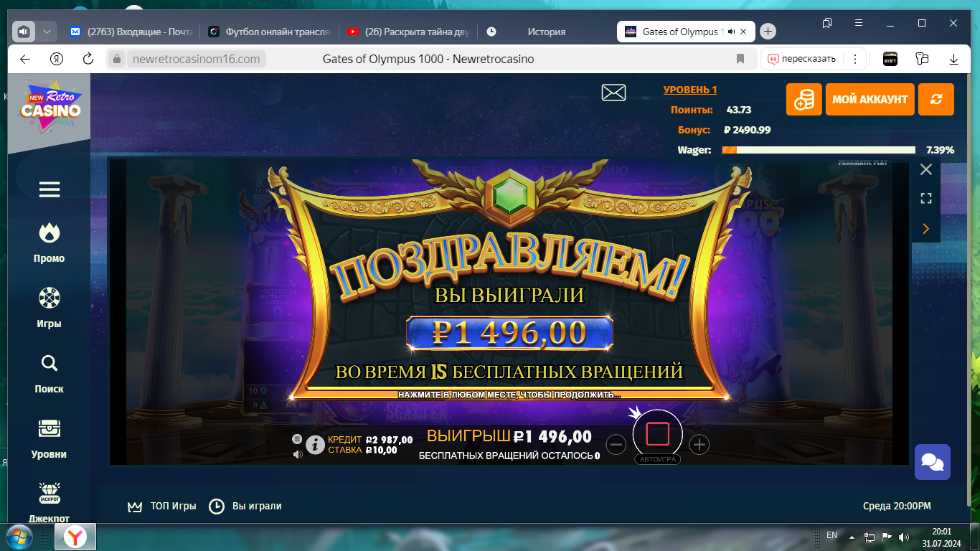The height and width of the screenshot is (551, 980).
Task: Reload the current page
Action: coord(88,59)
